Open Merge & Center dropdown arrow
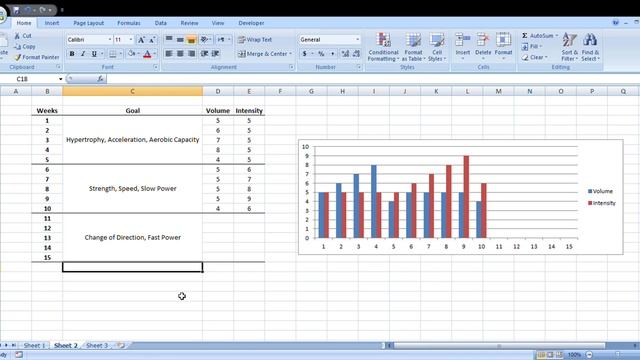640x360 pixels. click(x=291, y=53)
